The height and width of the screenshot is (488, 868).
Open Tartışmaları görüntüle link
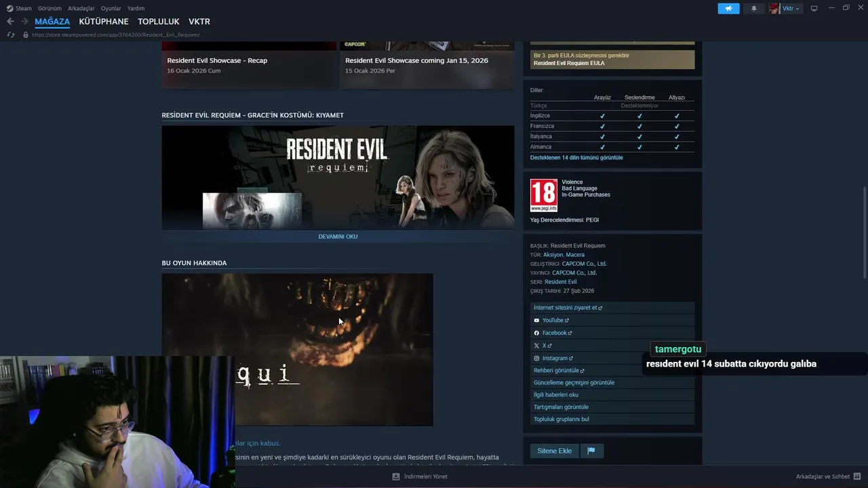click(x=561, y=407)
